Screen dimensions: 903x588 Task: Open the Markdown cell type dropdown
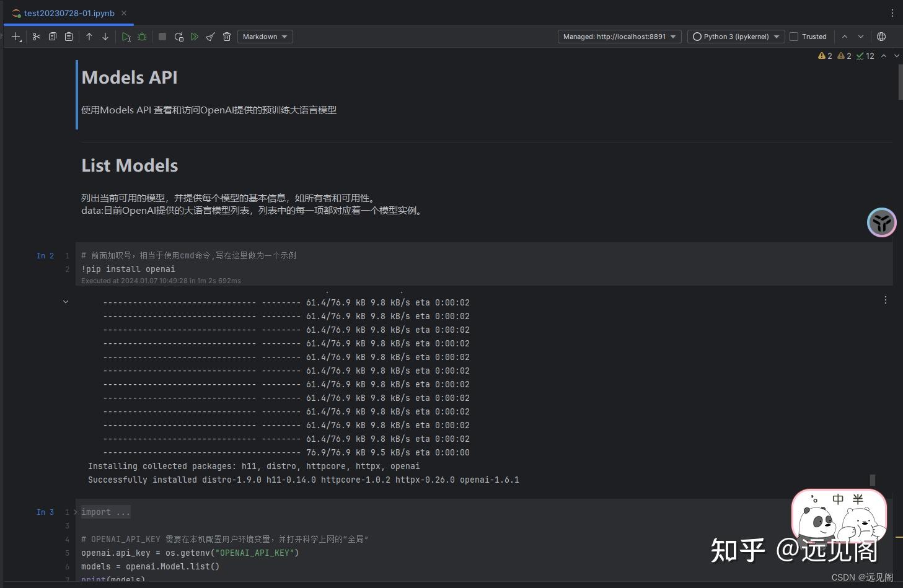pyautogui.click(x=265, y=36)
